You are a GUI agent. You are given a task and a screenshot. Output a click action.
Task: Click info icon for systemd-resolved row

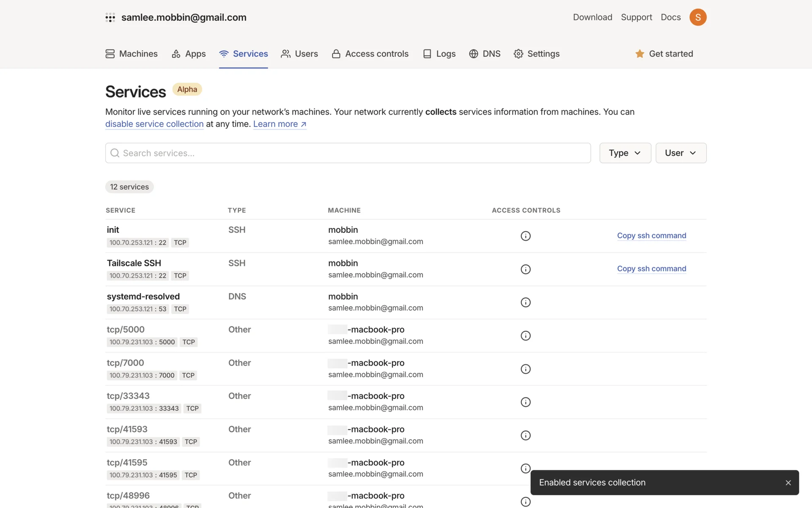coord(525,302)
